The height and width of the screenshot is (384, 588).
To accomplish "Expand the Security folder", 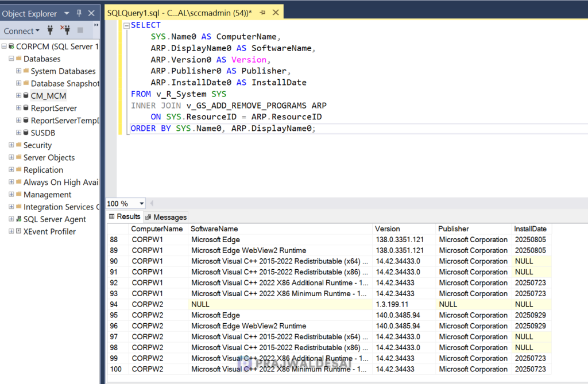I will pos(11,145).
